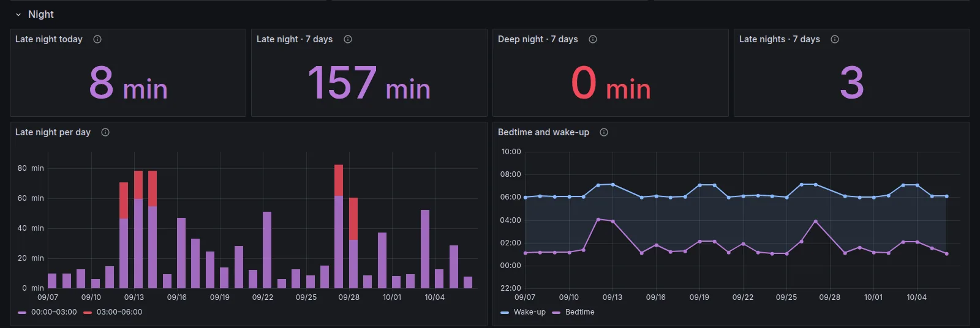Show info icon for Late night per day
This screenshot has width=980, height=328.
click(x=105, y=132)
